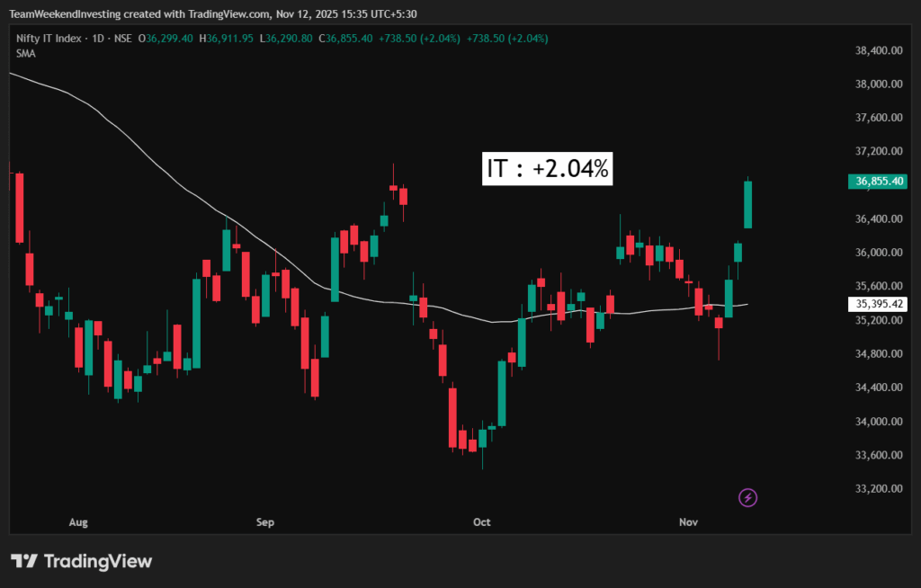Click the 38,400.00 price scale label
Viewport: 921px width, 588px height.
(879, 50)
